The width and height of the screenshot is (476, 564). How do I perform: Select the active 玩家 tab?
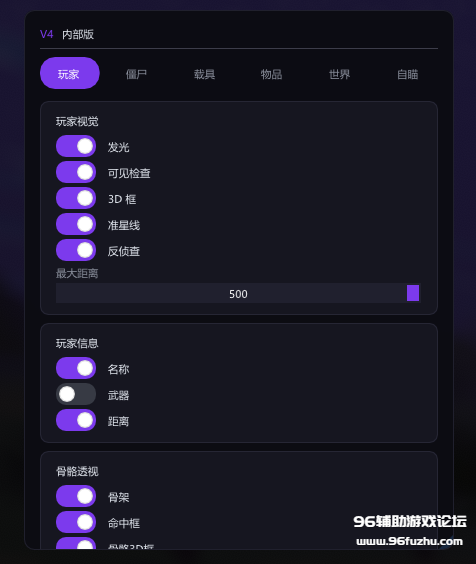[x=70, y=73]
